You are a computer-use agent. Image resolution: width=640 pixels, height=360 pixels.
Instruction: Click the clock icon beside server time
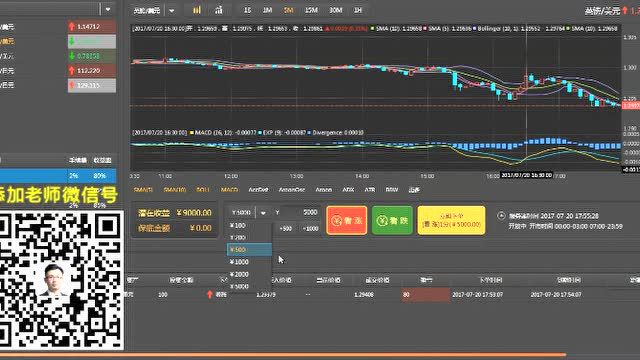(501, 216)
